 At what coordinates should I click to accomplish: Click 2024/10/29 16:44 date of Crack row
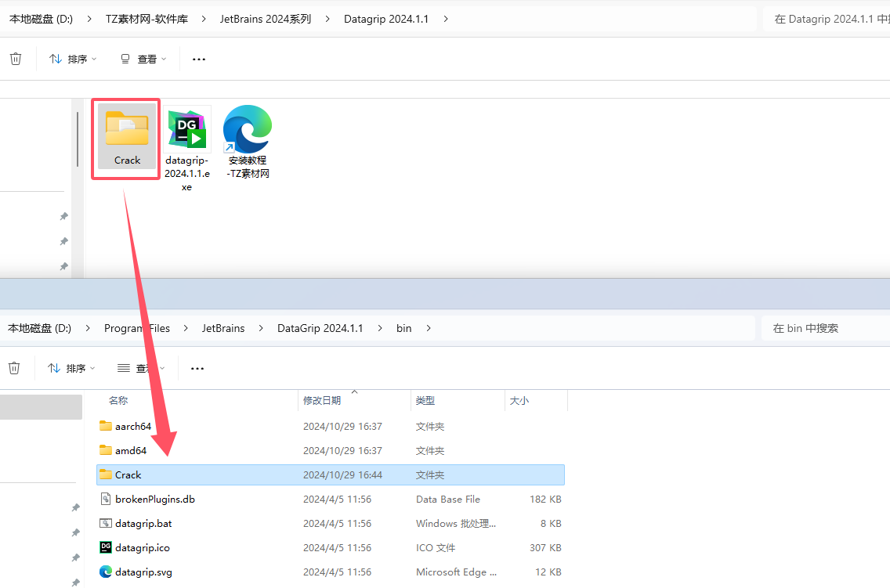click(x=343, y=475)
